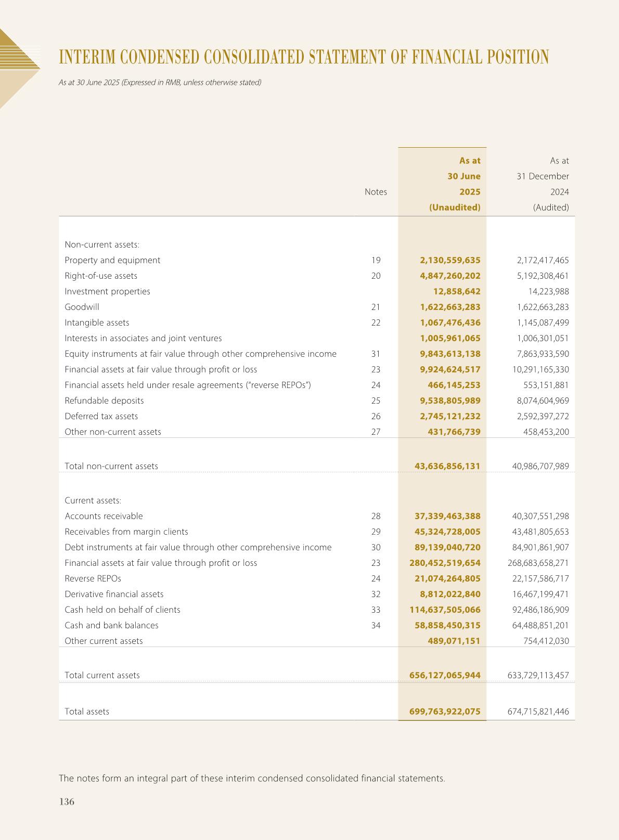Click the Total current assets 656,127,065,944 figure
The width and height of the screenshot is (619, 840).
click(445, 675)
